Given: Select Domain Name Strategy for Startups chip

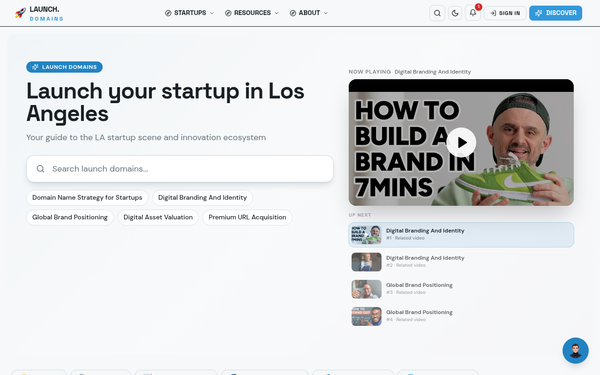Looking at the screenshot, I should (87, 197).
